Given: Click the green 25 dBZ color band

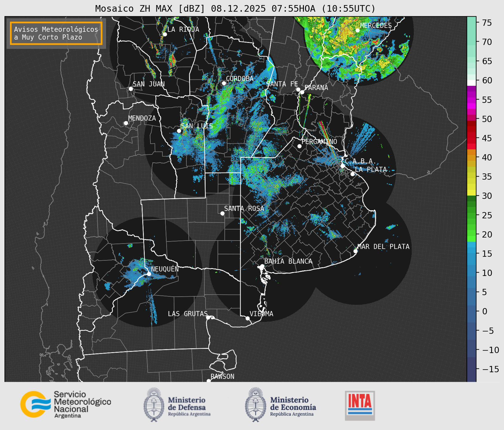Looking at the screenshot, I should point(471,215).
